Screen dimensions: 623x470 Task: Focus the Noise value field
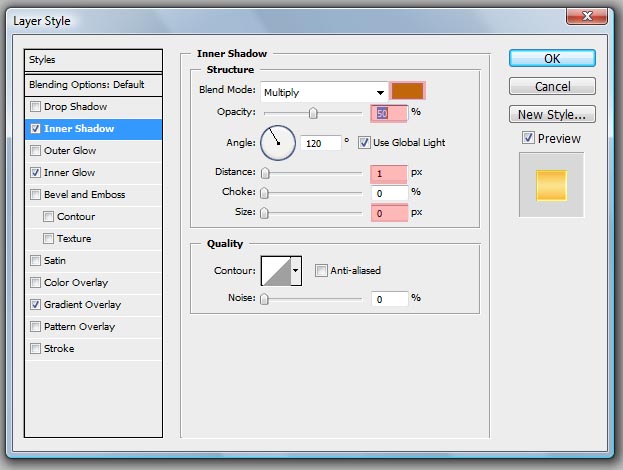point(389,299)
